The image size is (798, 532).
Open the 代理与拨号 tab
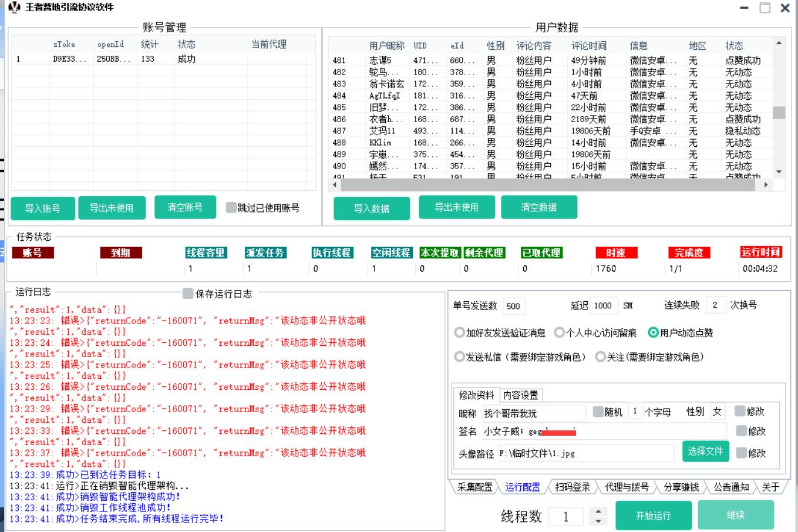[627, 487]
